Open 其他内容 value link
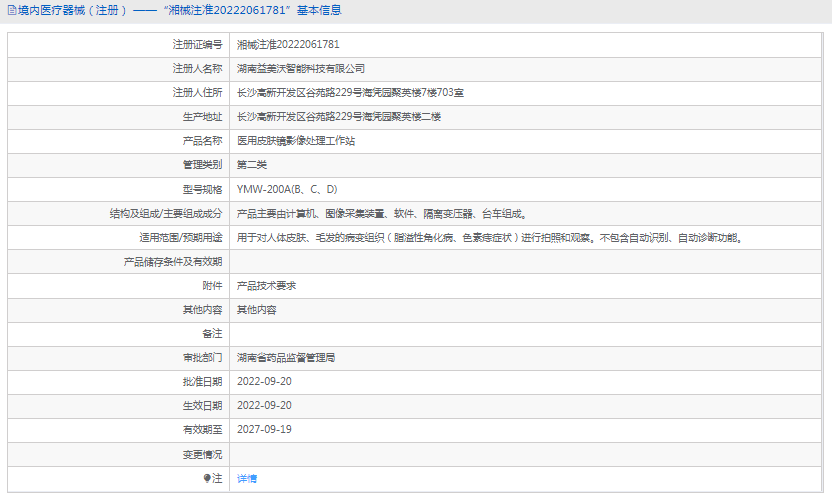 (x=256, y=310)
